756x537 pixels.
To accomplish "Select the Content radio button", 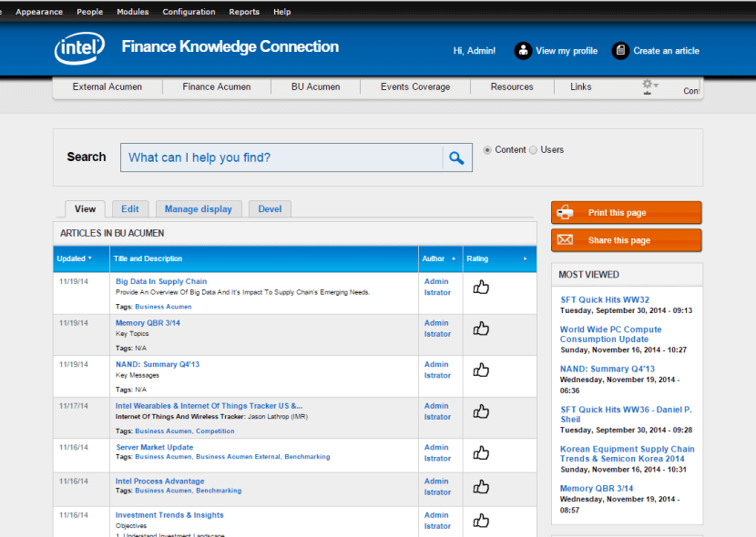I will pyautogui.click(x=487, y=150).
